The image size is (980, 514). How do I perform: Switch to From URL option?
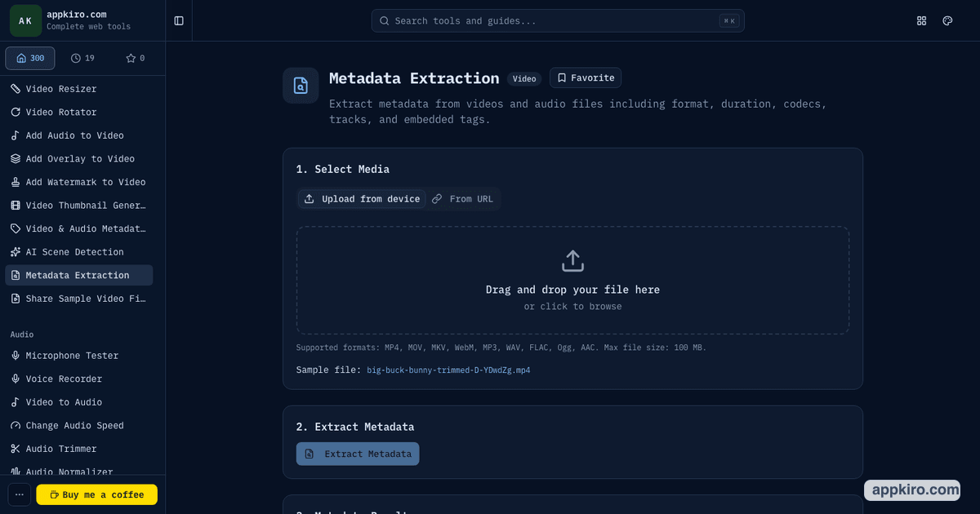(463, 199)
